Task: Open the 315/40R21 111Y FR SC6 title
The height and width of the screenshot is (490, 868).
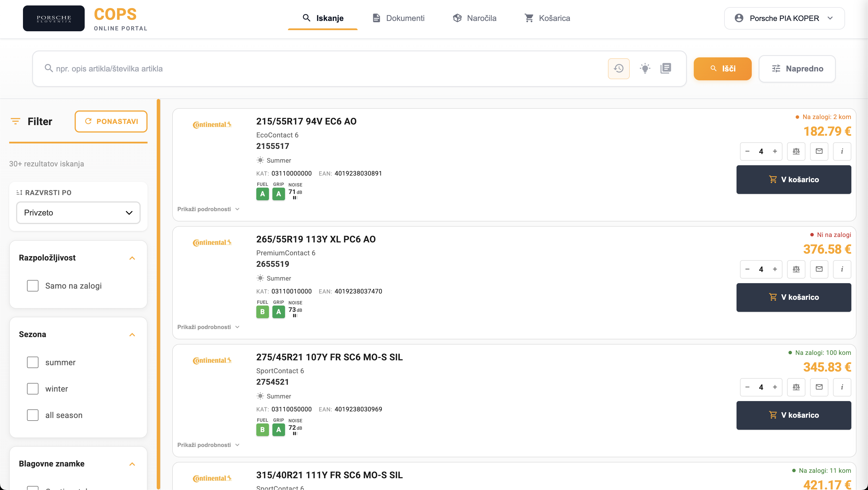Action: (x=329, y=475)
